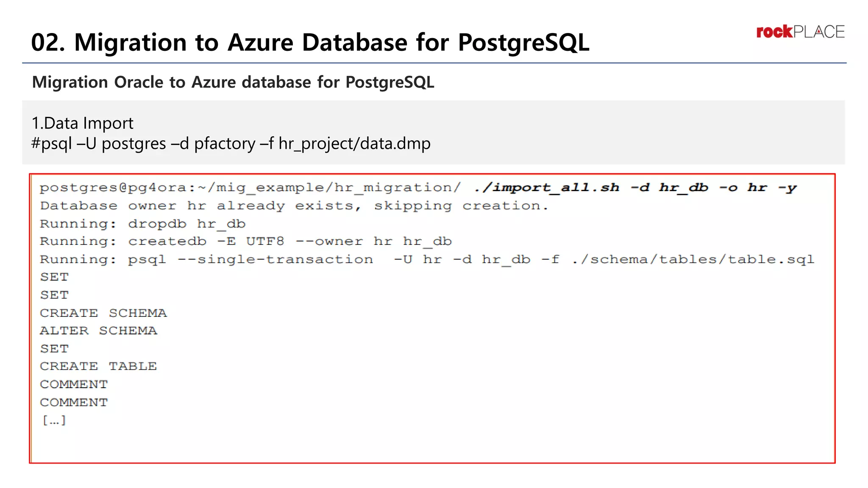Click the 'Running: createdb -E UTF8' line
This screenshot has width=868, height=488.
click(x=246, y=241)
